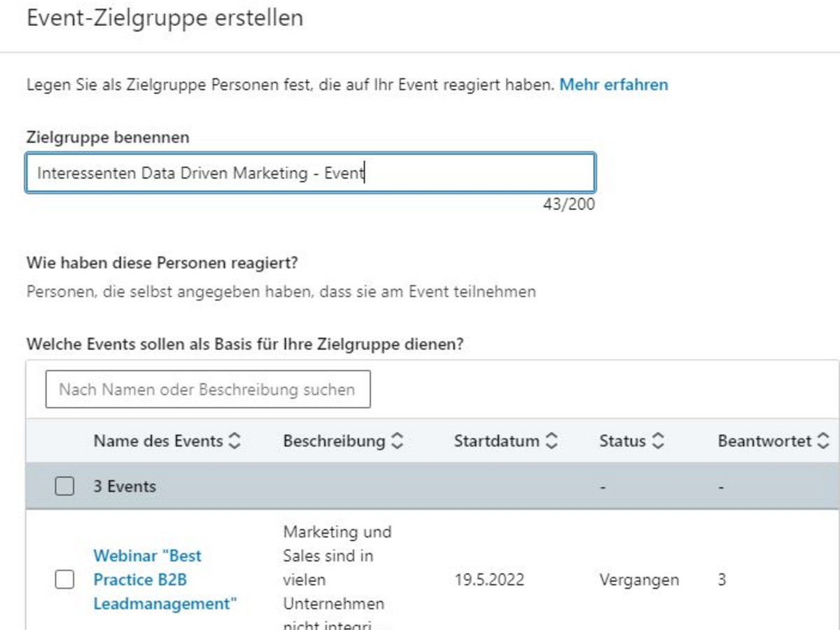Click the Vergangen status cell
Viewport: 840px width, 630px height.
click(639, 580)
